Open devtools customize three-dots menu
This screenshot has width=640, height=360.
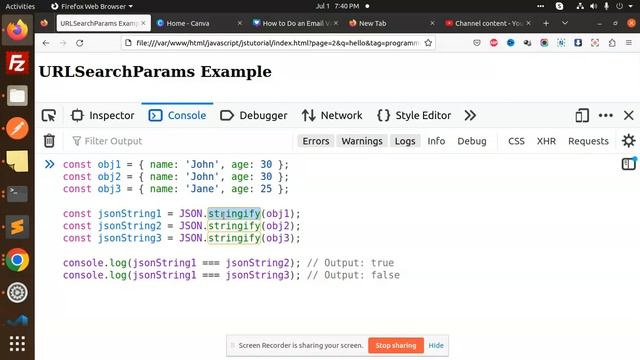tap(606, 116)
